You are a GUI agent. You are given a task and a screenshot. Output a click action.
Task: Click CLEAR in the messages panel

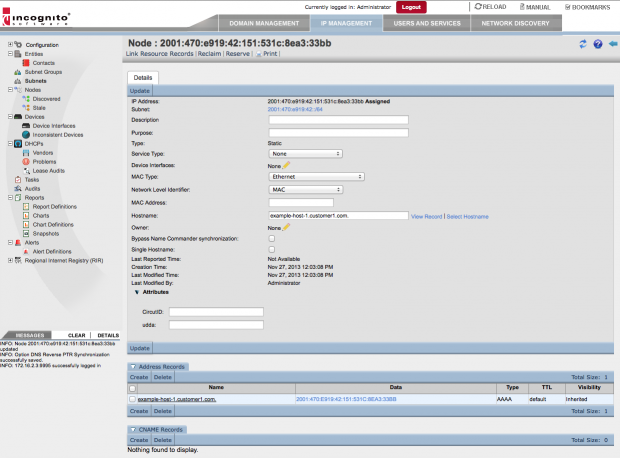[x=77, y=335]
